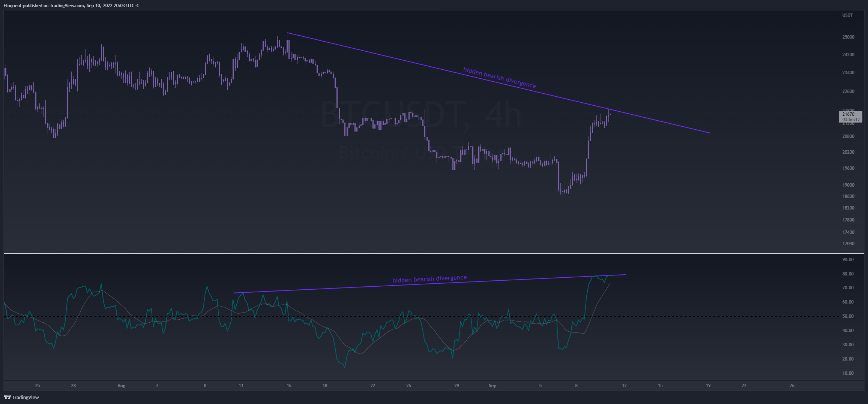Click the 19000 price axis label

coord(848,185)
